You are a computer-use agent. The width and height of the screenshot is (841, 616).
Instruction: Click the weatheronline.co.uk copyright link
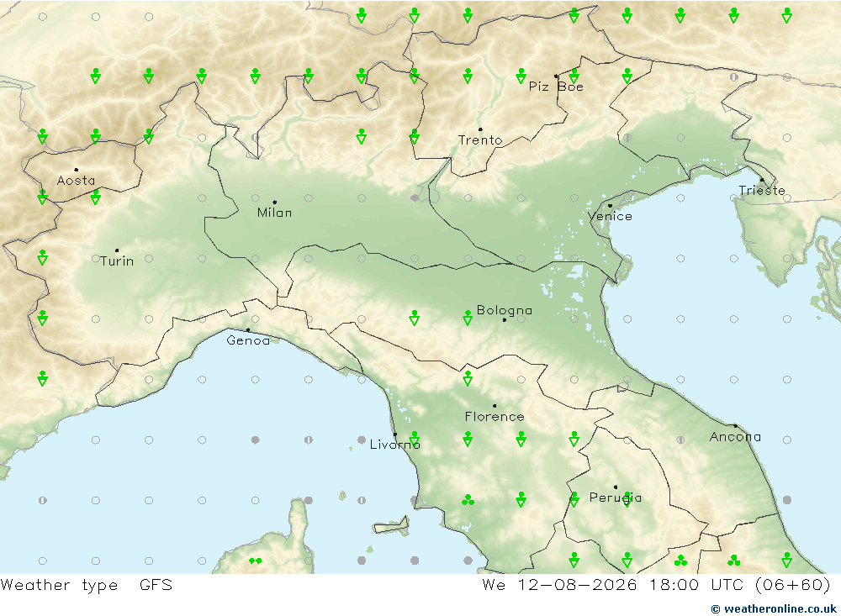pos(773,609)
